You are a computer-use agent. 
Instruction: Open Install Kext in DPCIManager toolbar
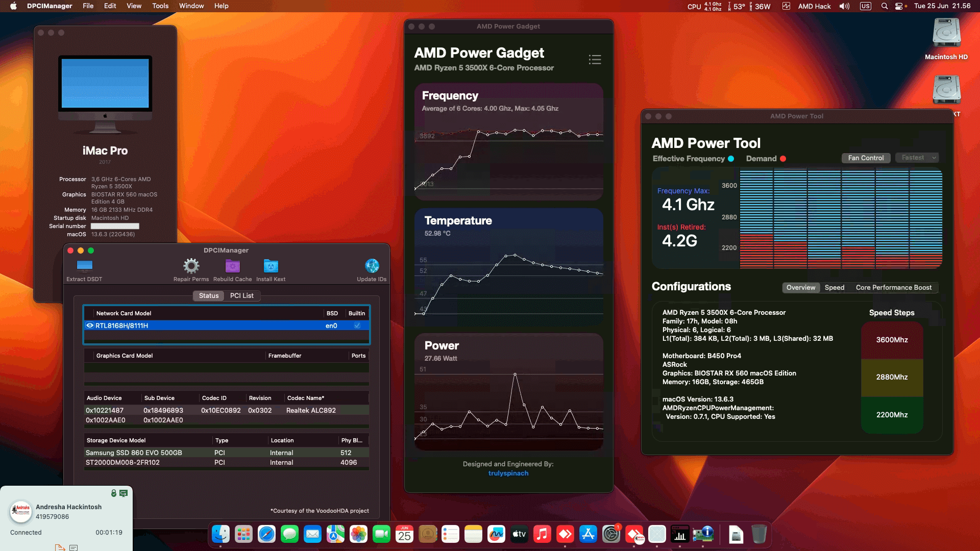click(x=271, y=265)
